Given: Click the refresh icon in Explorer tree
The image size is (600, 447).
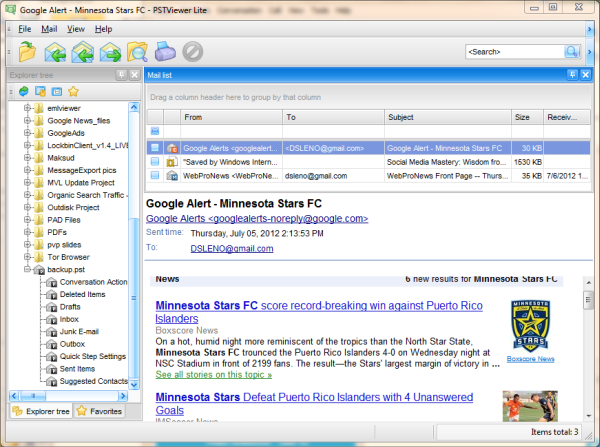Looking at the screenshot, I should click(x=24, y=91).
